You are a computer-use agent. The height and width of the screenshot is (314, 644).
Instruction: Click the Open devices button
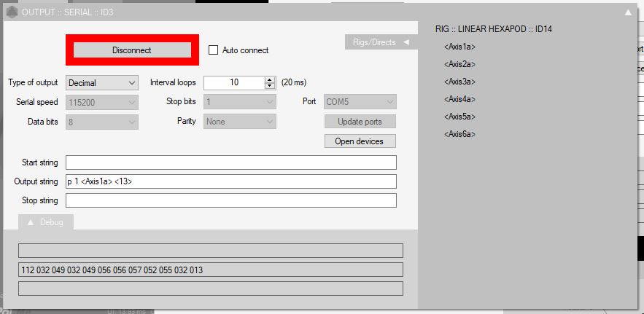[360, 141]
